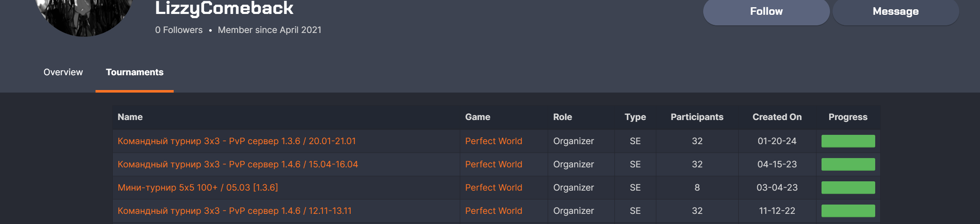Open tournament 3x3 1.4.6 / 15.04-16.04
The height and width of the screenshot is (224, 980).
coord(237,164)
